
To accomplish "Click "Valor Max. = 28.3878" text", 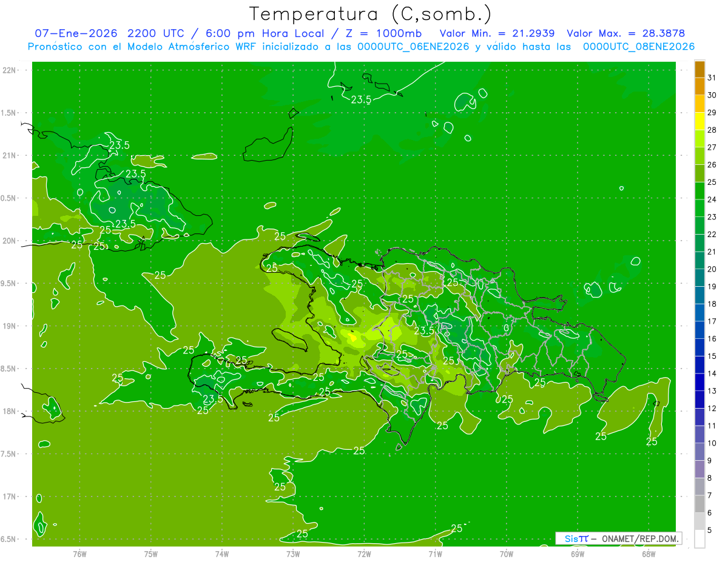I will (x=625, y=33).
